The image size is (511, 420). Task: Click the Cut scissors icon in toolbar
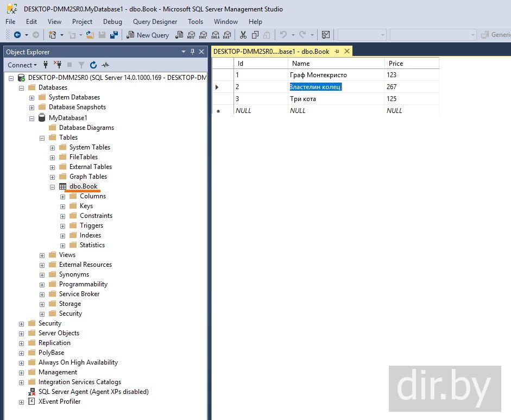tap(243, 35)
